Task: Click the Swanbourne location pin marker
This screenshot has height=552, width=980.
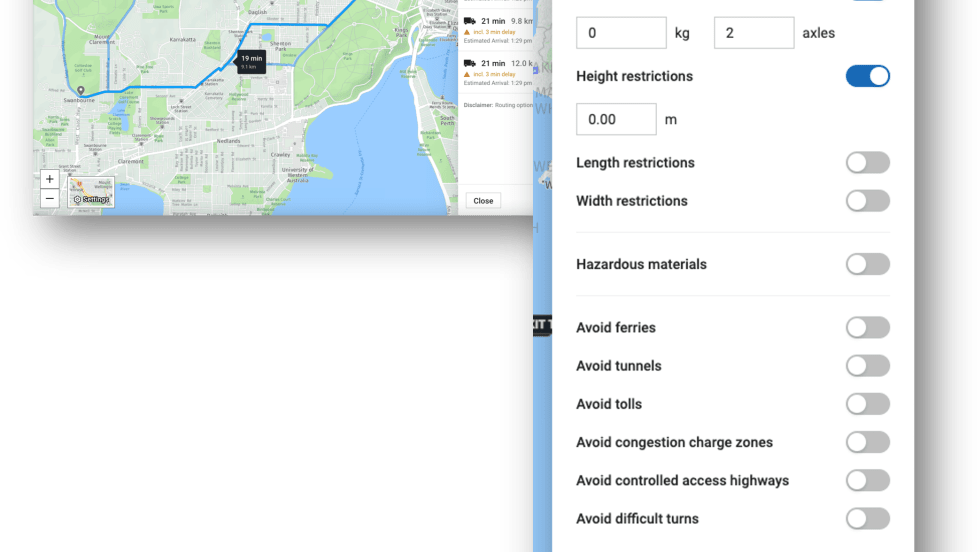Action: tap(81, 91)
